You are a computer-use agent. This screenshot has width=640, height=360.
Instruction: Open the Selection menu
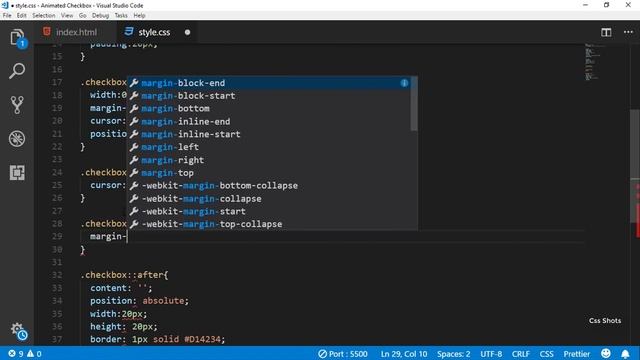(x=44, y=16)
